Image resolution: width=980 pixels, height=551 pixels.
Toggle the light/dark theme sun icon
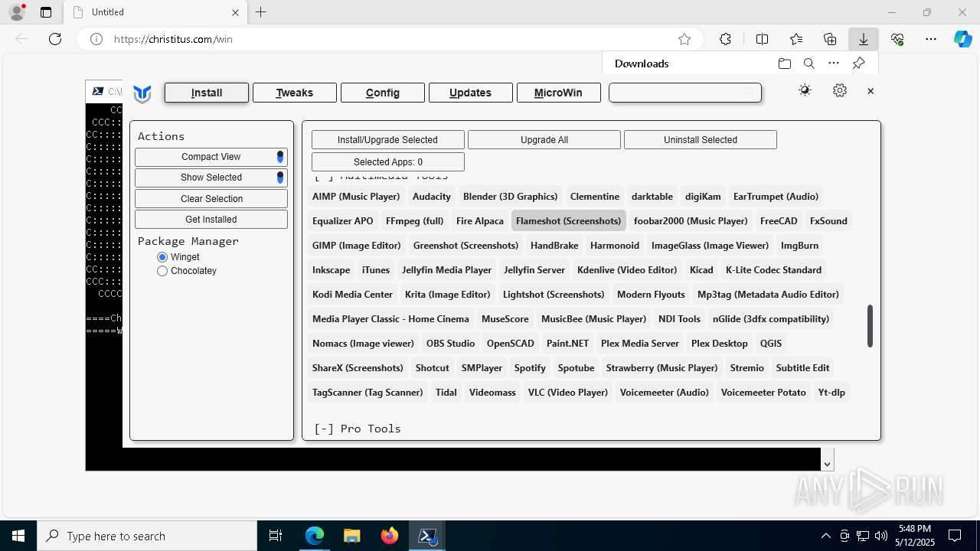point(805,90)
